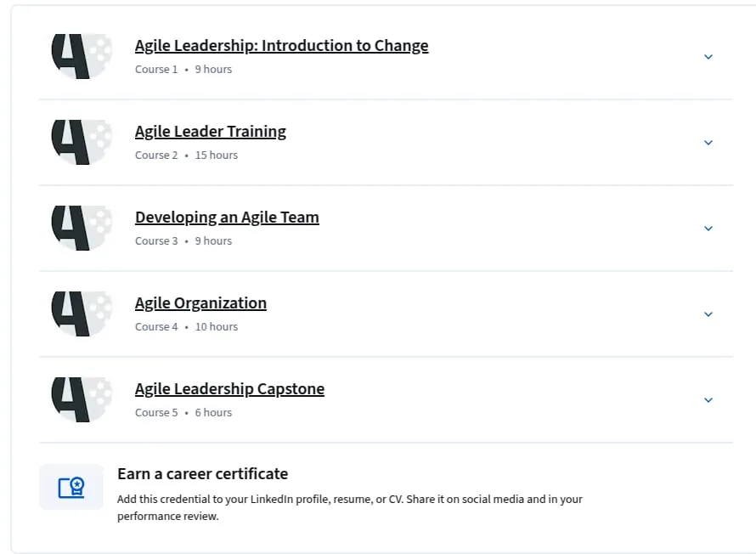The height and width of the screenshot is (554, 756).
Task: Expand the Course 3 chevron arrow
Action: 708,229
